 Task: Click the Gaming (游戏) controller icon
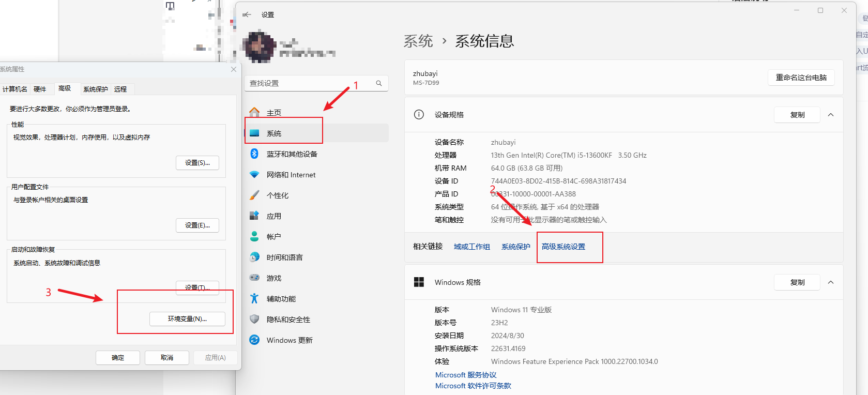tap(254, 278)
